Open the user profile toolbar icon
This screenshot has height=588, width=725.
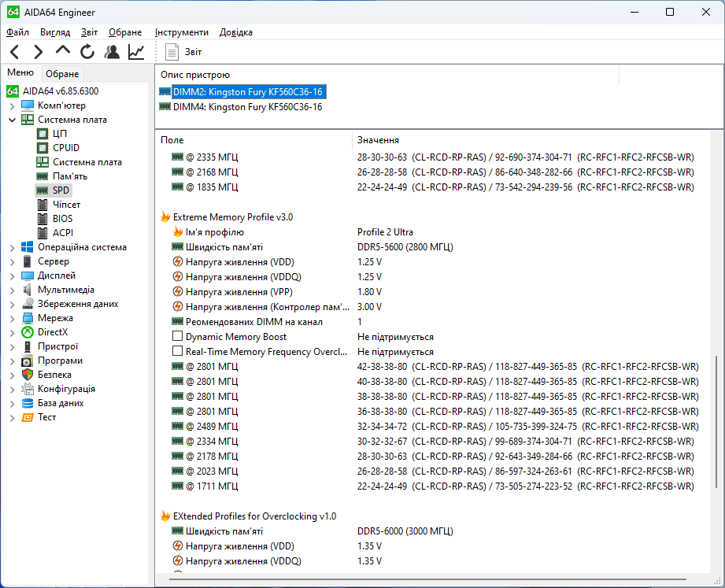coord(112,52)
